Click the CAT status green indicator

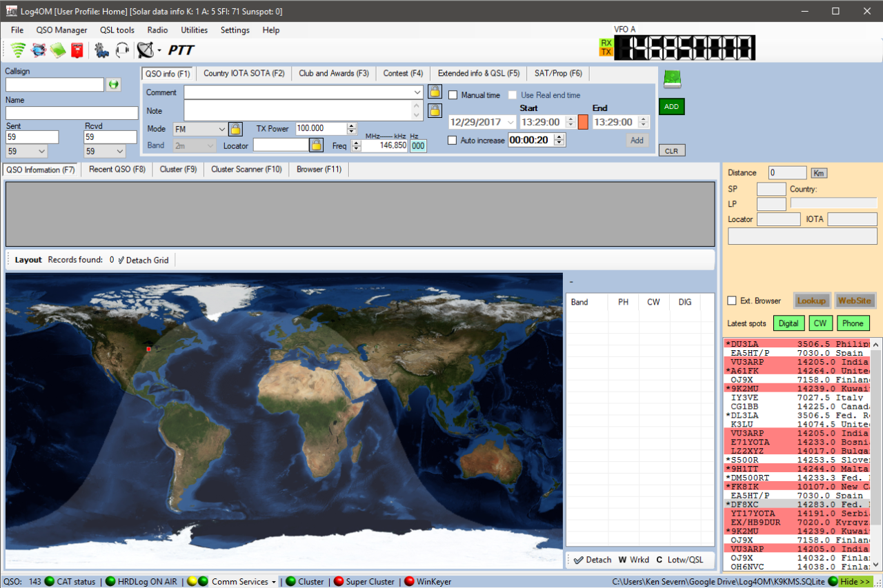[50, 582]
